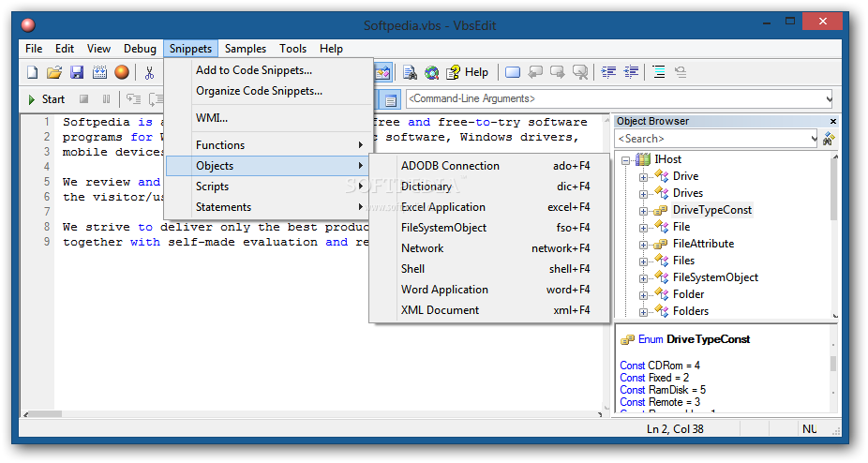Click the globe web search icon
Image resolution: width=868 pixels, height=463 pixels.
click(x=432, y=72)
